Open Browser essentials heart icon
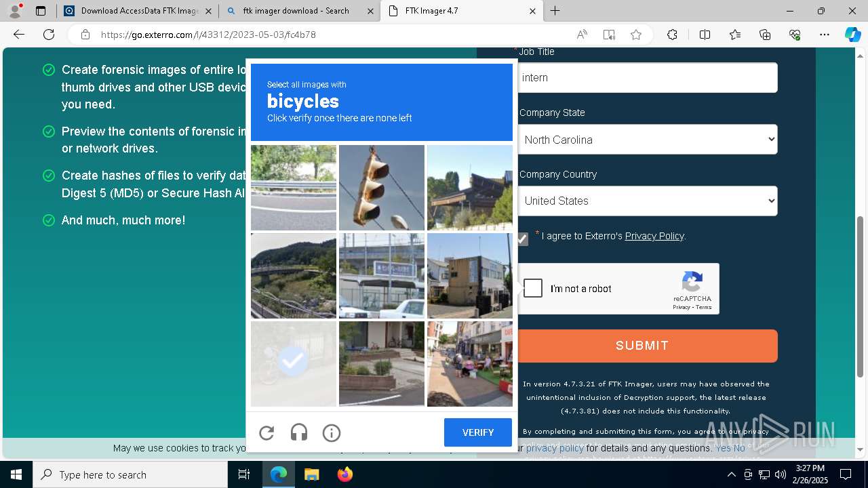The image size is (868, 488). click(x=795, y=35)
